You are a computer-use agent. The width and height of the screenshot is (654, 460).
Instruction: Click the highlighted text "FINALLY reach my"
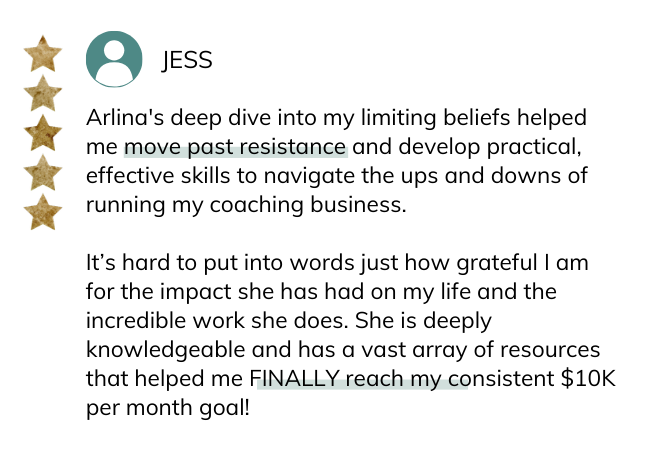coord(358,380)
